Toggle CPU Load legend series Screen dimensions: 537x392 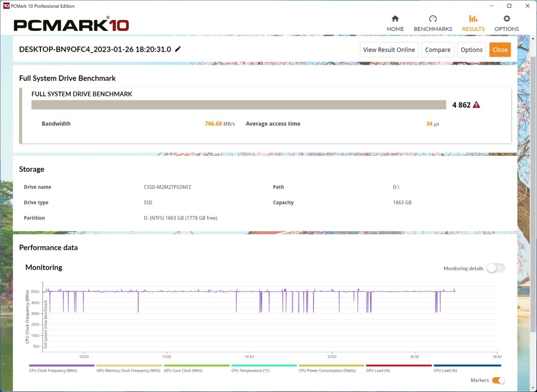pyautogui.click(x=467, y=368)
